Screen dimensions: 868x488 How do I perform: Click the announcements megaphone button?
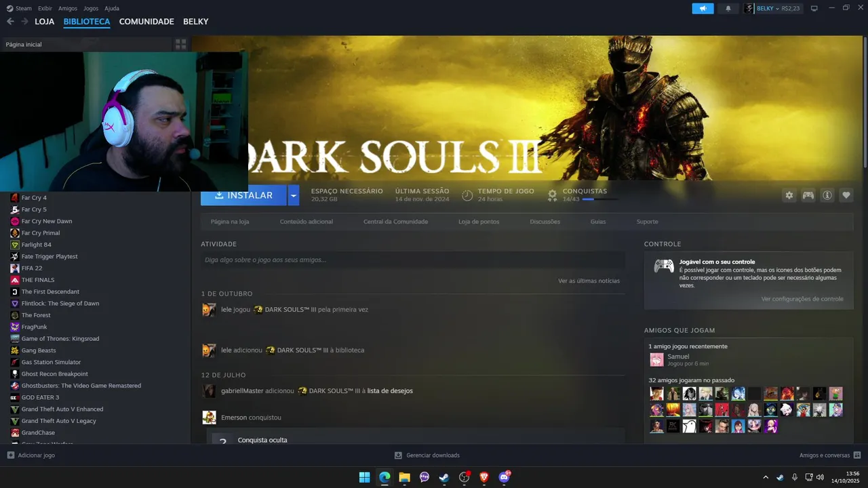pyautogui.click(x=703, y=8)
